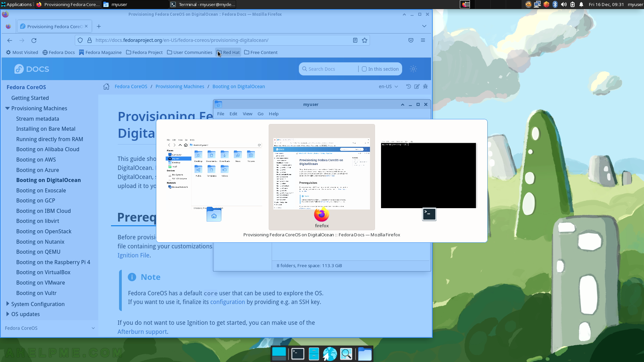Viewport: 644px width, 362px height.
Task: Open the en-US language dropdown
Action: [x=388, y=86]
